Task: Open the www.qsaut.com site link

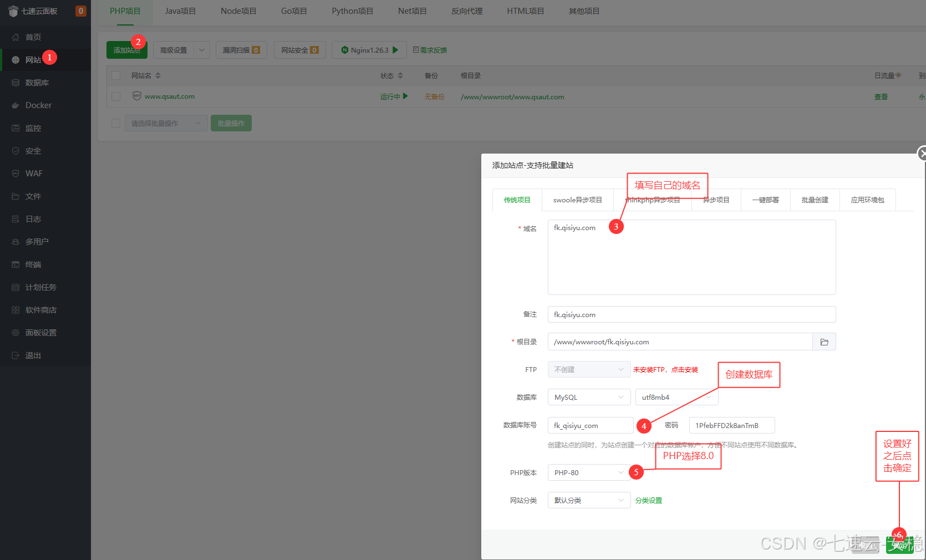Action: [170, 96]
